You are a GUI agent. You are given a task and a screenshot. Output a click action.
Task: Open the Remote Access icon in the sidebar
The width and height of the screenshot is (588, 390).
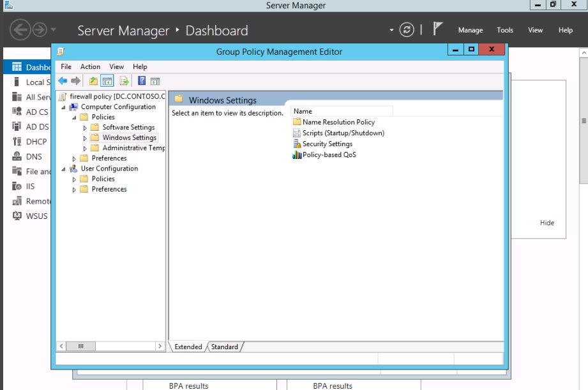[x=17, y=201]
